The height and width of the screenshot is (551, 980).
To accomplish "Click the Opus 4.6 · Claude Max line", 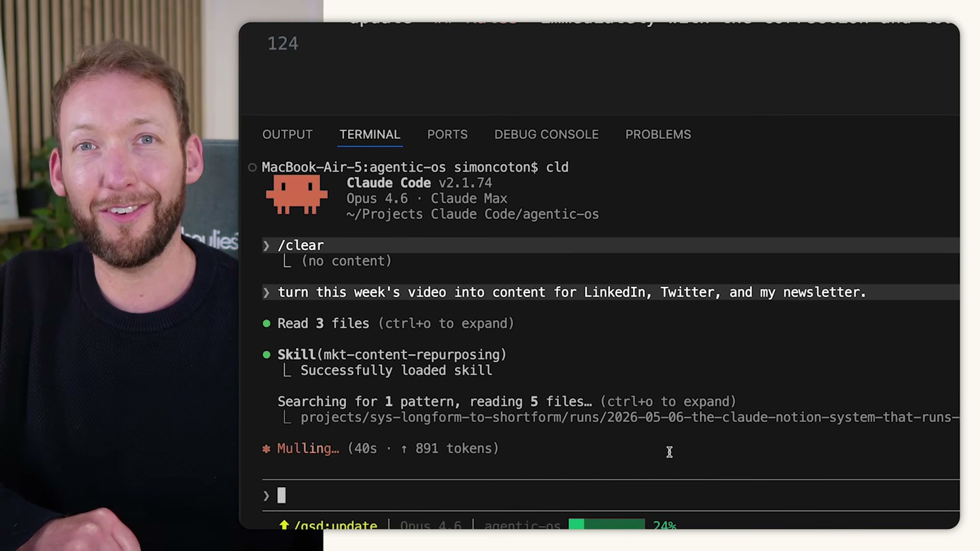I will point(427,198).
